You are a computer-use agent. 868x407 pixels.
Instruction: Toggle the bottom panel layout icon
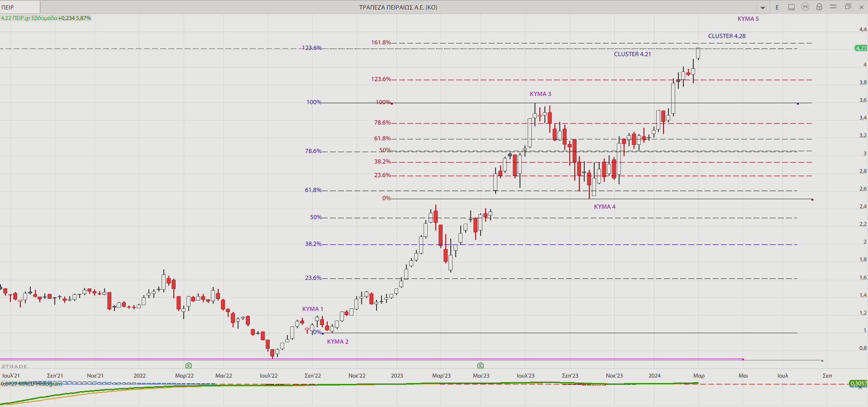point(792,7)
